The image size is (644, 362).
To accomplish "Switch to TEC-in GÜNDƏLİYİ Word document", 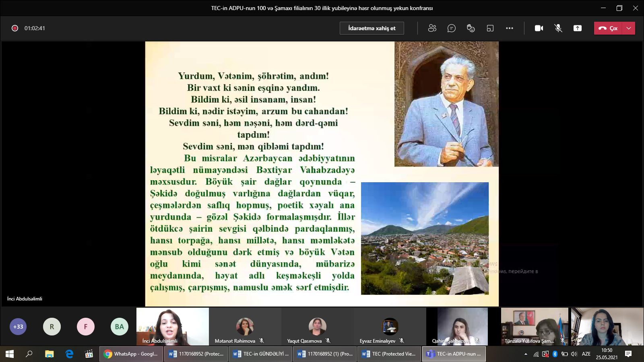I will [261, 354].
